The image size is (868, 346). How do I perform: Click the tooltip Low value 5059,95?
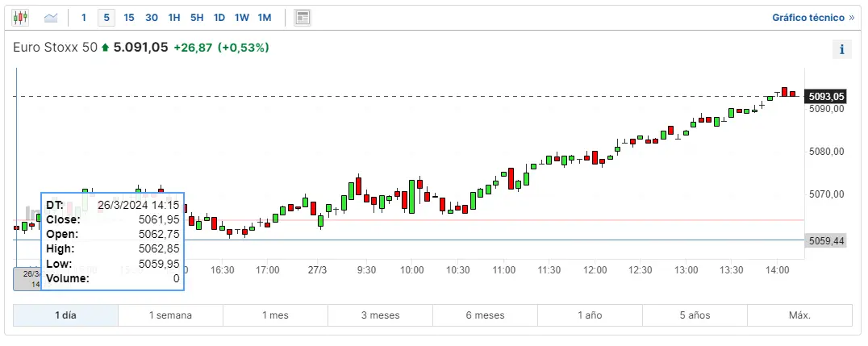point(159,264)
